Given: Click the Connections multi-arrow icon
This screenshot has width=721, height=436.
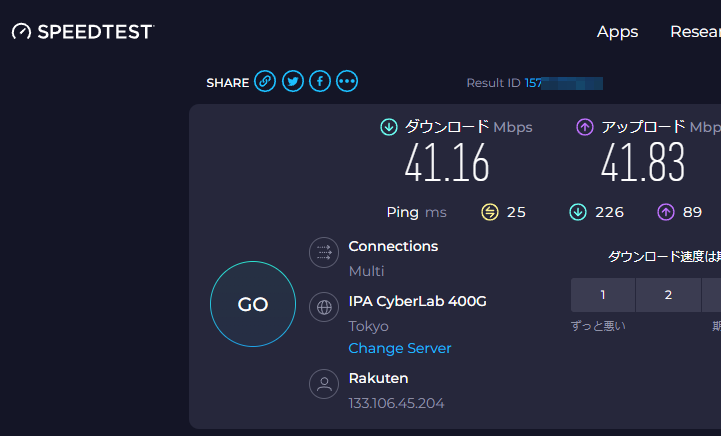Looking at the screenshot, I should [x=324, y=252].
